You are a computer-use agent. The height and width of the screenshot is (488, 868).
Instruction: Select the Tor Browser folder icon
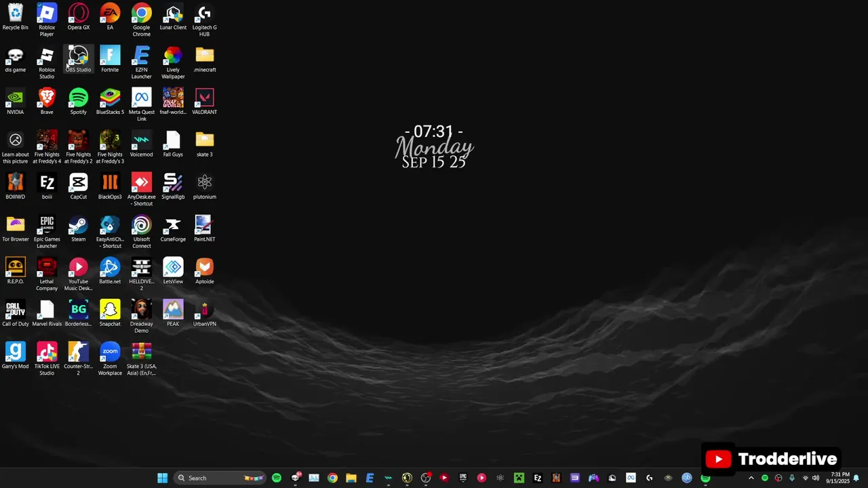tap(15, 230)
